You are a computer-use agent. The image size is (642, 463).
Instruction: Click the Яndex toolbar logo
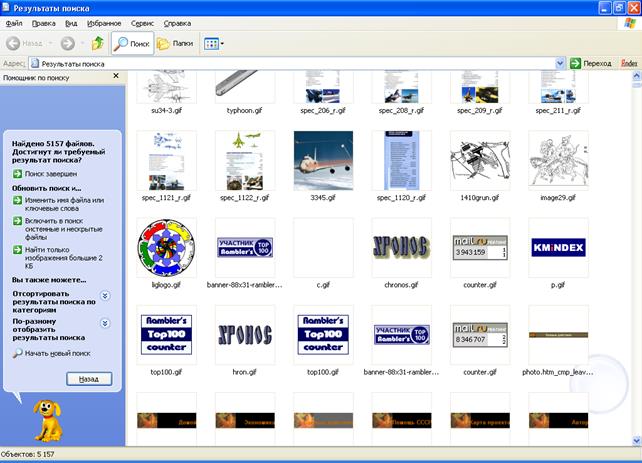point(629,63)
